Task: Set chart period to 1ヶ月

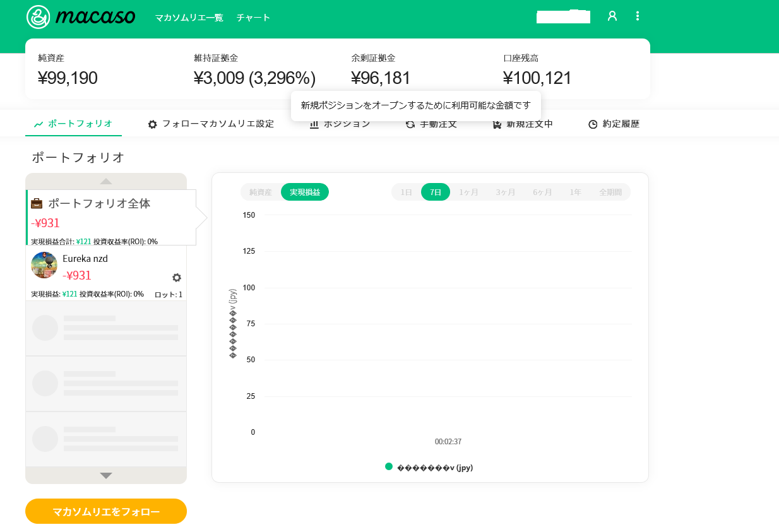Action: tap(468, 192)
